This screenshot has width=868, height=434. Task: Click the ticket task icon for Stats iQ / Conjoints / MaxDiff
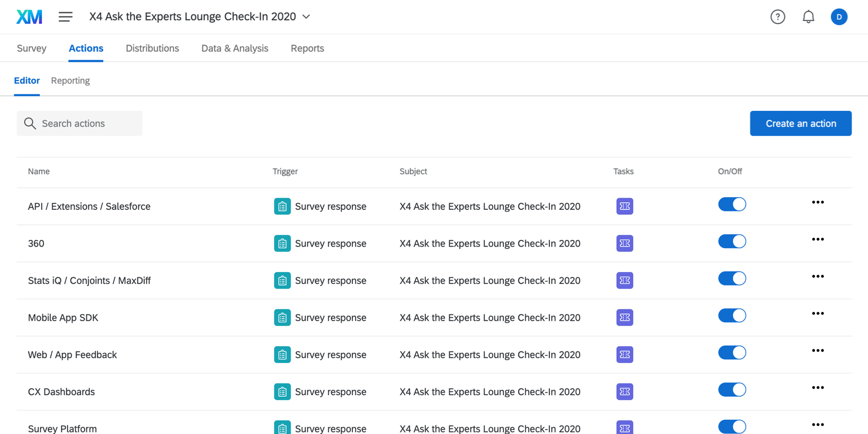pyautogui.click(x=624, y=280)
